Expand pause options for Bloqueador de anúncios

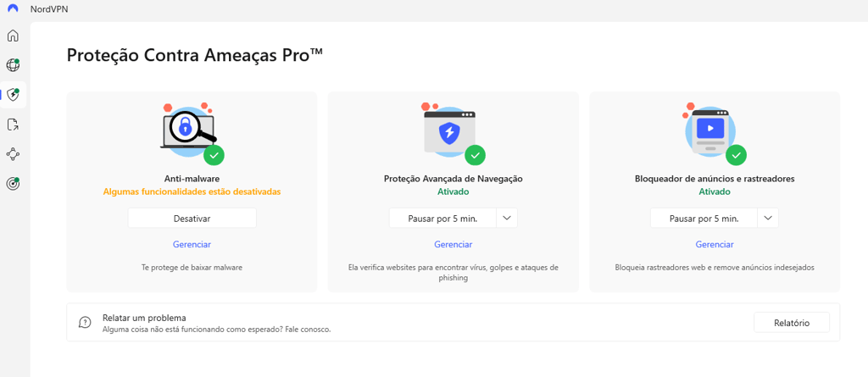pyautogui.click(x=768, y=218)
